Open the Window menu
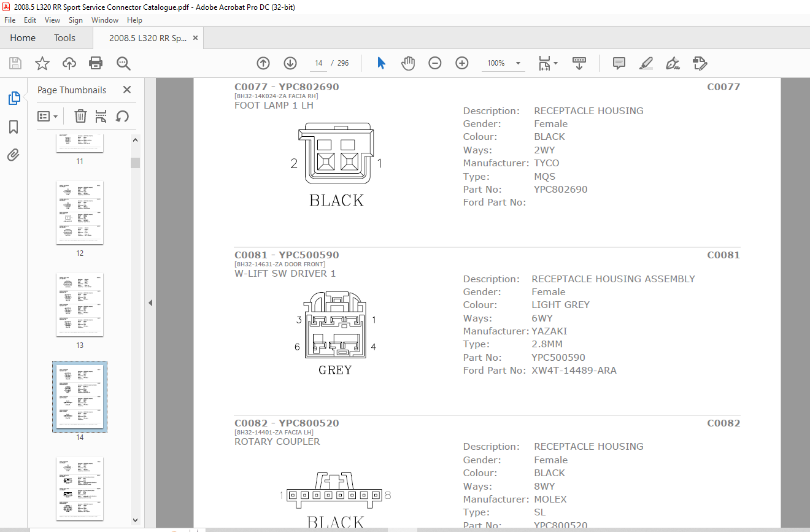Viewport: 810px width, 532px height. [105, 20]
